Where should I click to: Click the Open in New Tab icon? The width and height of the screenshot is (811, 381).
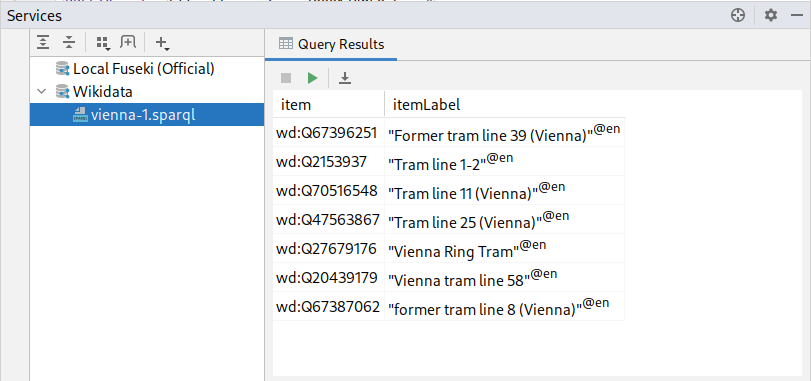[x=128, y=43]
